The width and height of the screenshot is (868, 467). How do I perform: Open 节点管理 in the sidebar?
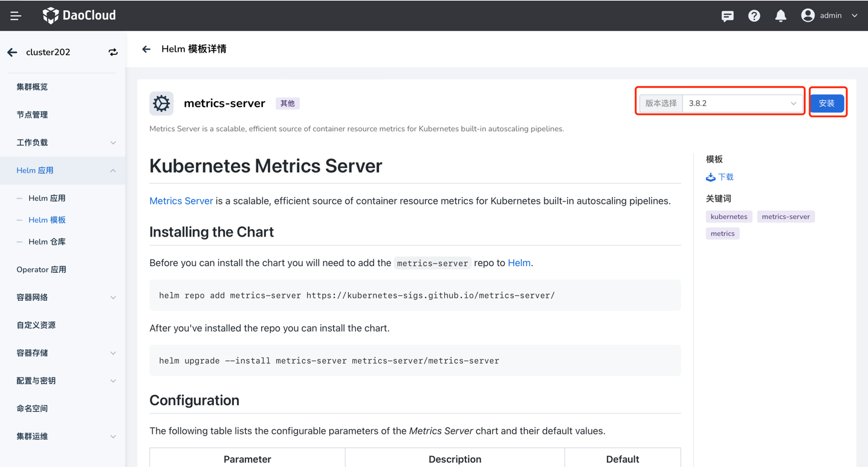point(32,115)
